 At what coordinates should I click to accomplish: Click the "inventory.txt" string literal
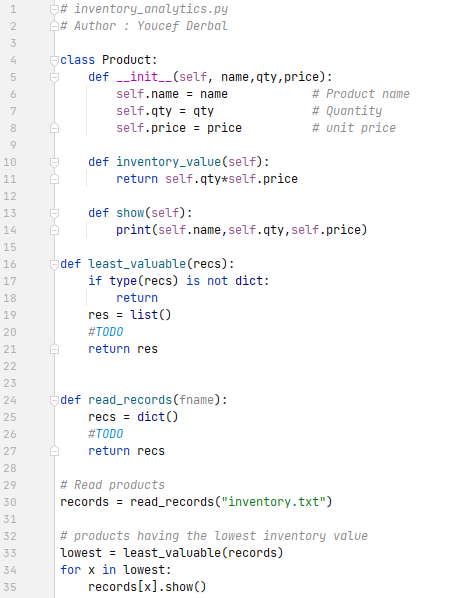pos(273,502)
